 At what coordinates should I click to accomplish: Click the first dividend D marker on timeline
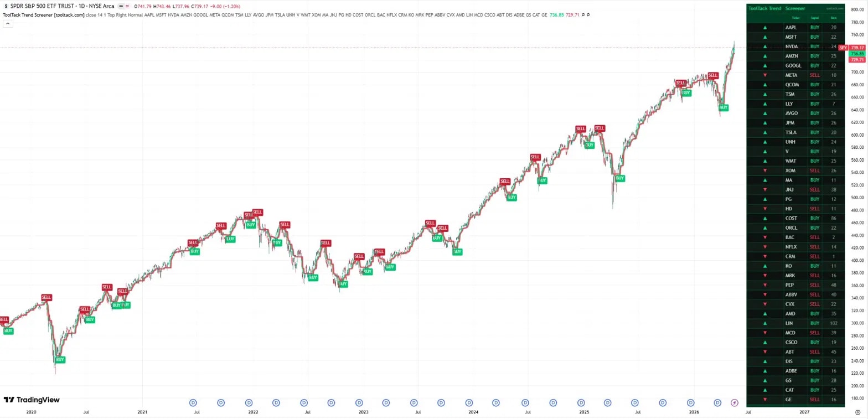[x=194, y=402]
